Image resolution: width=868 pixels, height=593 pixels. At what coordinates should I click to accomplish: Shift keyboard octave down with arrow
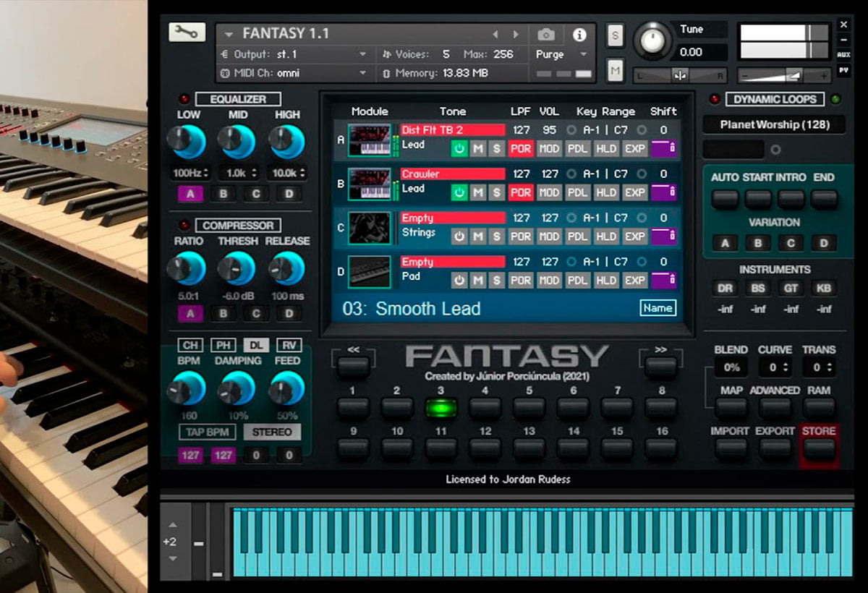click(171, 558)
